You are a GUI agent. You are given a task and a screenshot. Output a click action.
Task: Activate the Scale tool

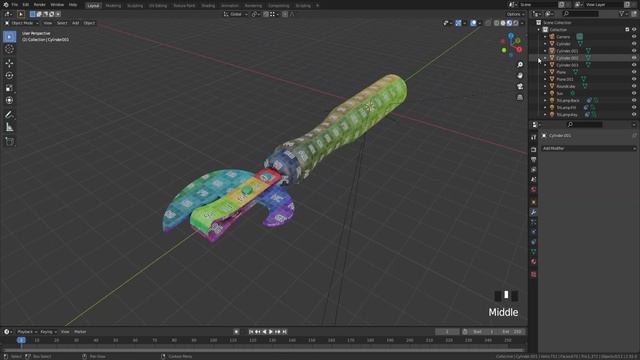(x=9, y=88)
